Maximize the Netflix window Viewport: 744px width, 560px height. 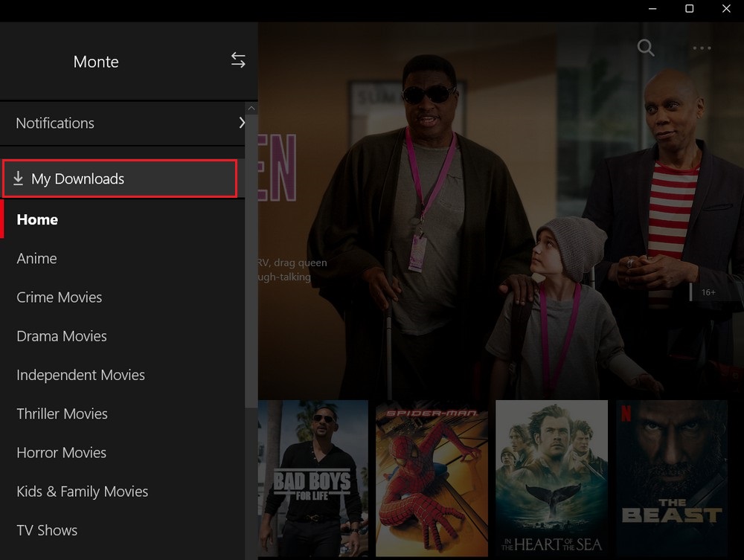click(690, 8)
